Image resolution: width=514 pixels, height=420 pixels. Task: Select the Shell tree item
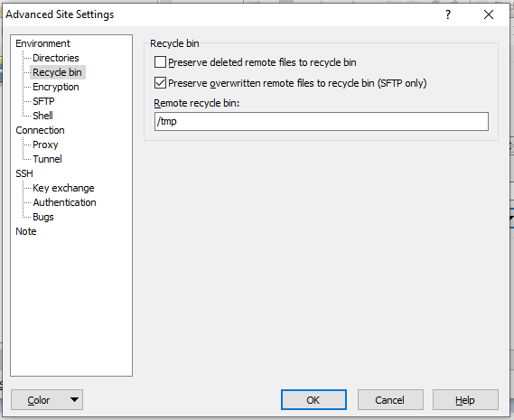(42, 116)
